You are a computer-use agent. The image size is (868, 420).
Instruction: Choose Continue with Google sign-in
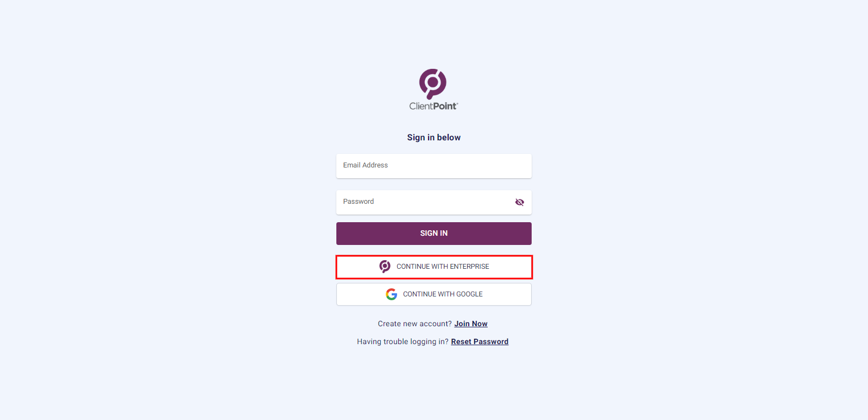pyautogui.click(x=434, y=294)
